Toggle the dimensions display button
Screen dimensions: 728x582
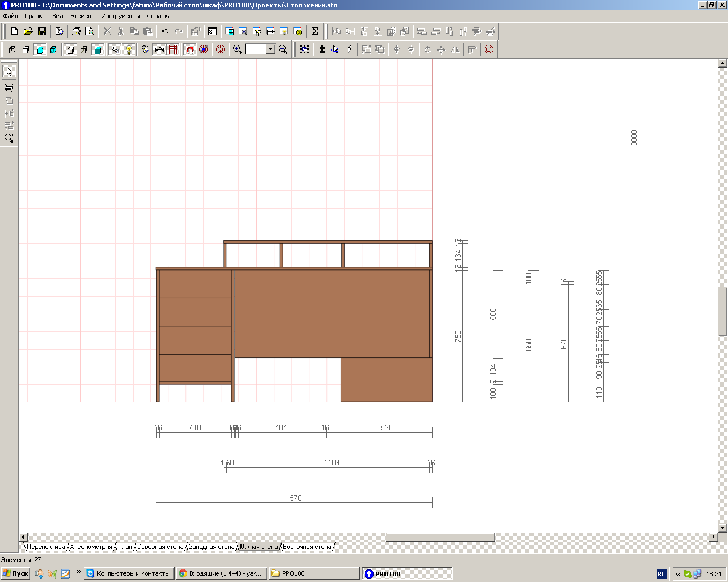click(x=160, y=49)
